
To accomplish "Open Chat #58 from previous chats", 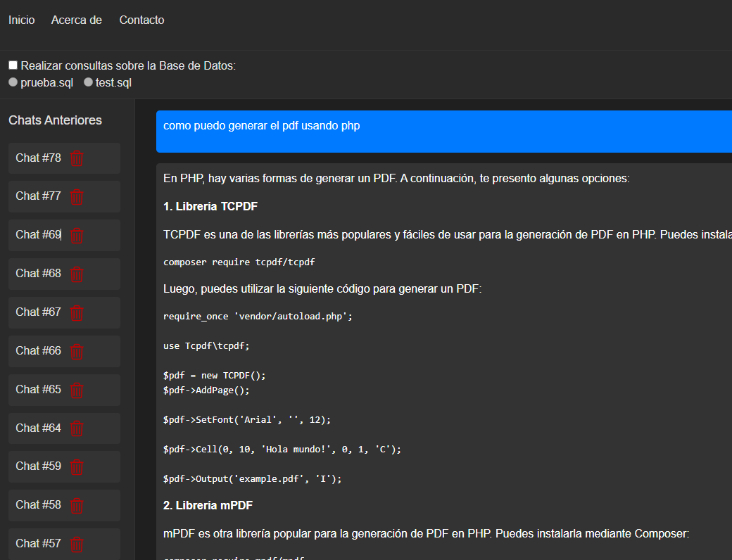I will (x=38, y=505).
